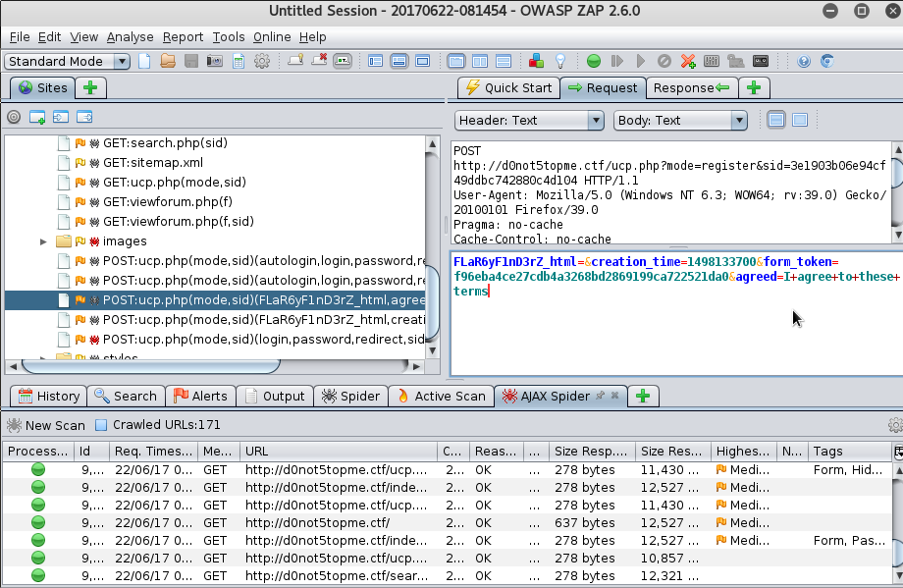
Task: Click the Sites tree horizontal scrollbar
Action: click(151, 366)
